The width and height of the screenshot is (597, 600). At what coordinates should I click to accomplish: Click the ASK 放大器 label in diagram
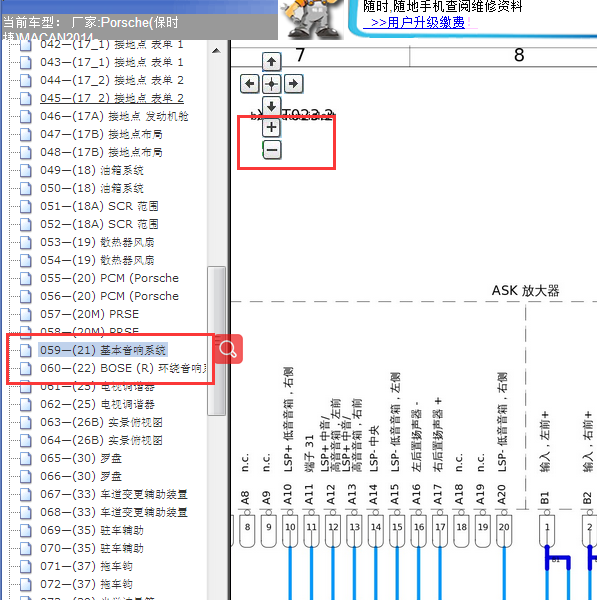(525, 290)
